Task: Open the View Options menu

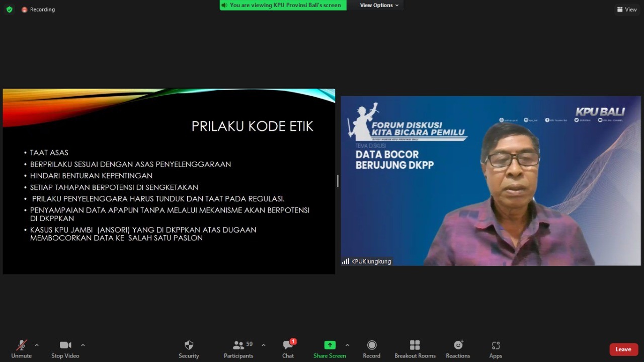Action: pyautogui.click(x=379, y=5)
